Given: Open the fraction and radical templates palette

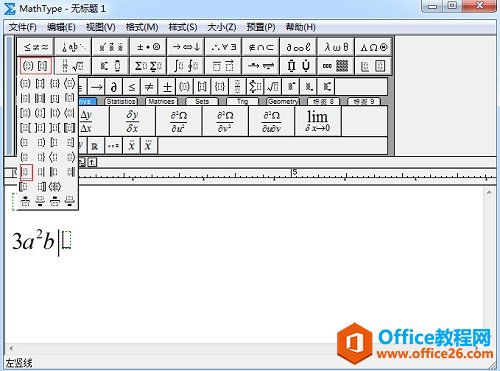Looking at the screenshot, I should tap(73, 66).
